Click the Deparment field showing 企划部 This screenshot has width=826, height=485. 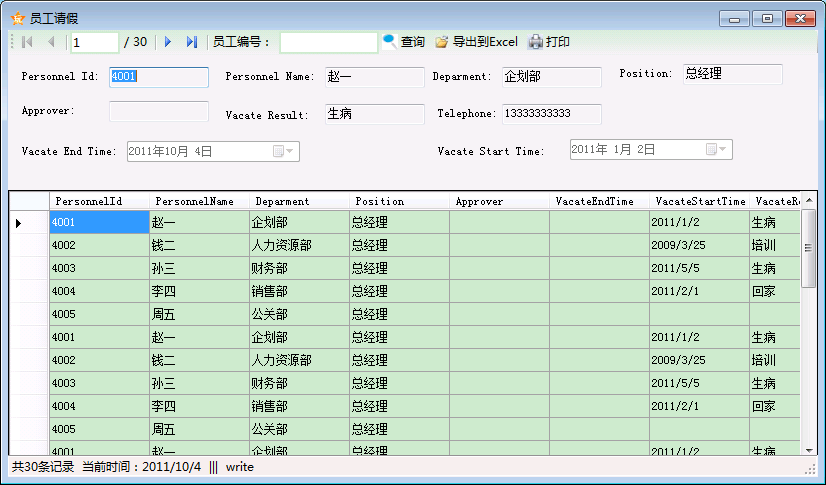(552, 77)
